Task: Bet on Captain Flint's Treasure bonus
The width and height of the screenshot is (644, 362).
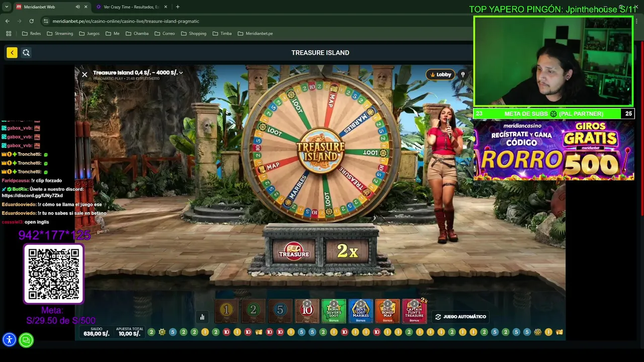Action: click(414, 311)
